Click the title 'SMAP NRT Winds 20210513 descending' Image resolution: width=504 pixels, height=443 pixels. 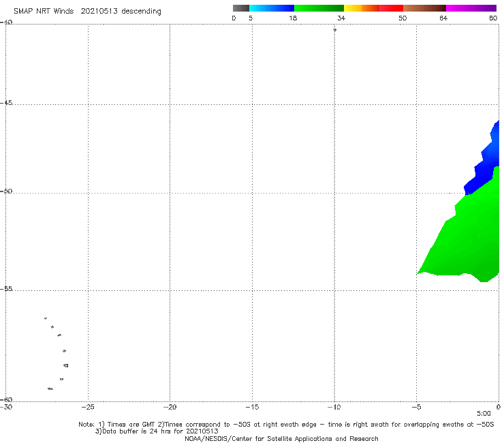click(x=87, y=11)
